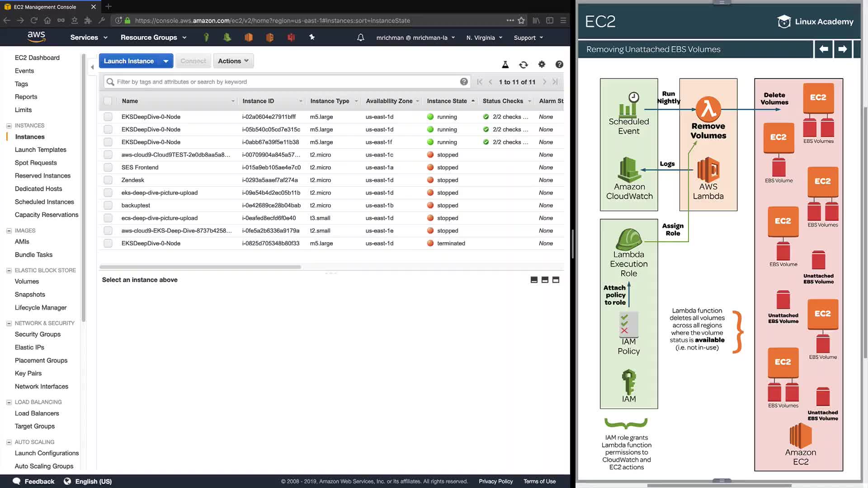Toggle the select-all instances header checkbox
868x488 pixels.
click(108, 101)
